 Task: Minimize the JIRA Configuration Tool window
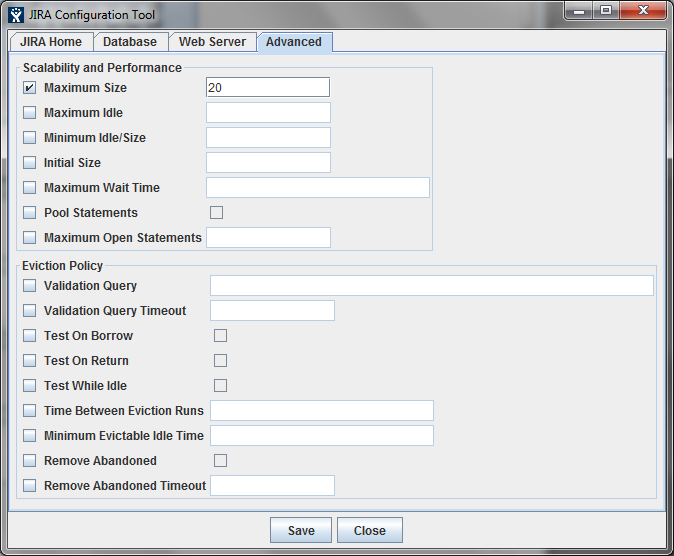tap(579, 11)
